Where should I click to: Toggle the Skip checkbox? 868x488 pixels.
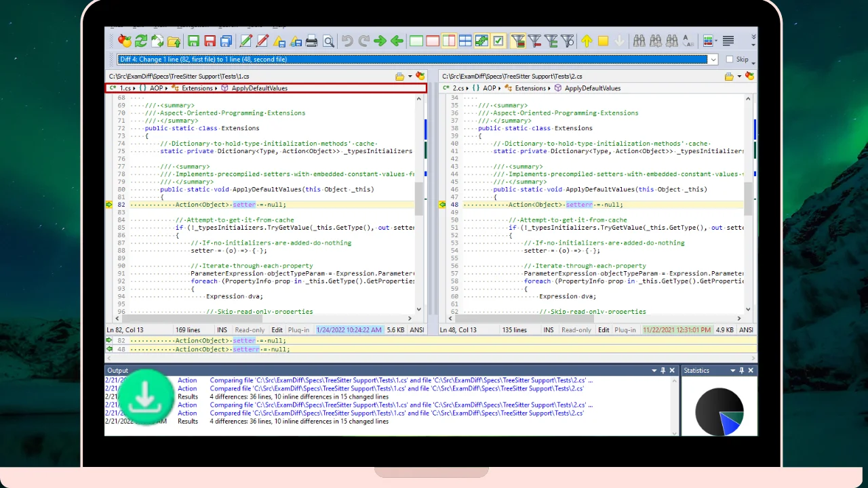pos(730,60)
